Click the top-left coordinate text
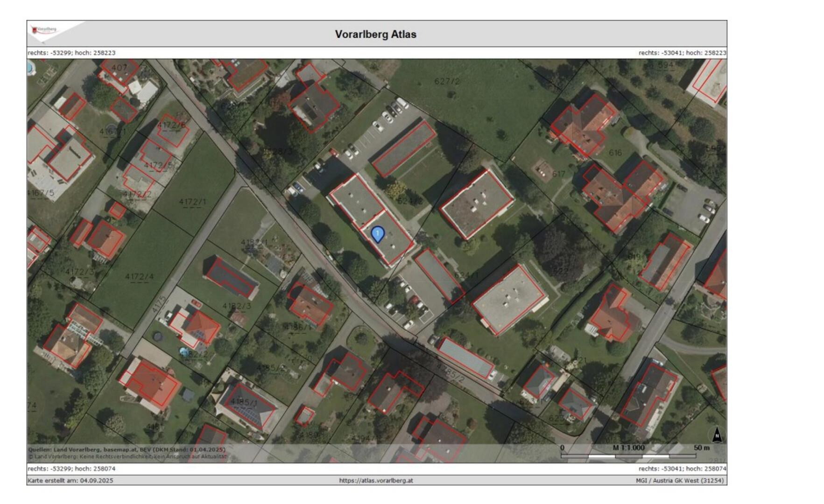 (x=71, y=53)
